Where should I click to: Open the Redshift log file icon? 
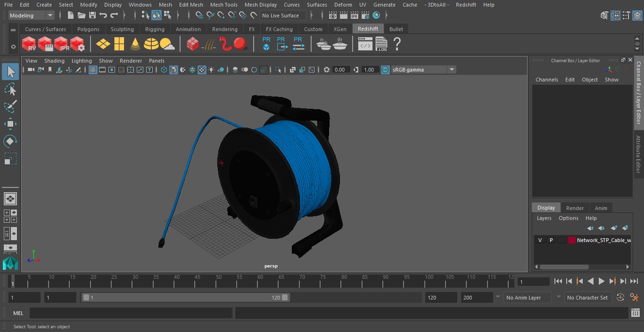381,44
